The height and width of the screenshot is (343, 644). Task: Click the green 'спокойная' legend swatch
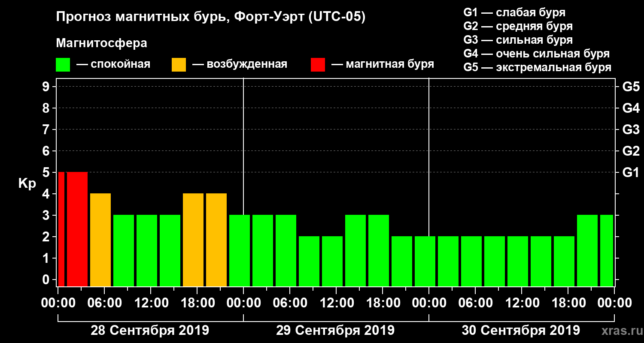tap(63, 65)
